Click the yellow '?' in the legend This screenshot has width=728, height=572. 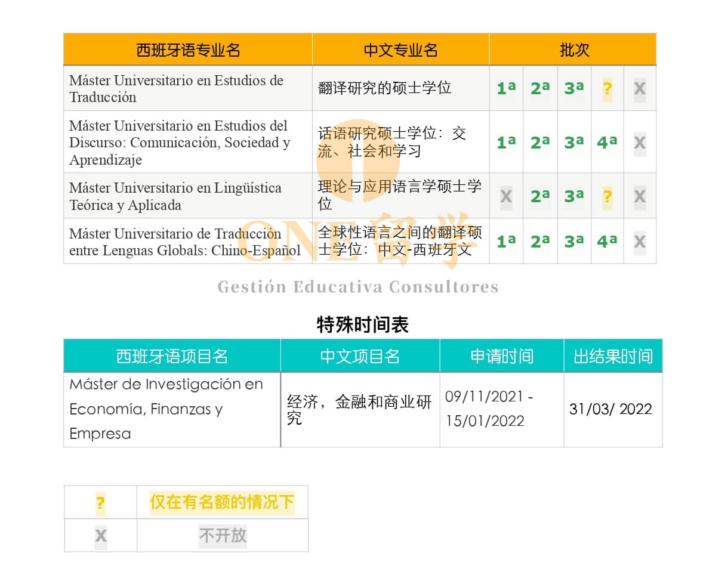100,504
